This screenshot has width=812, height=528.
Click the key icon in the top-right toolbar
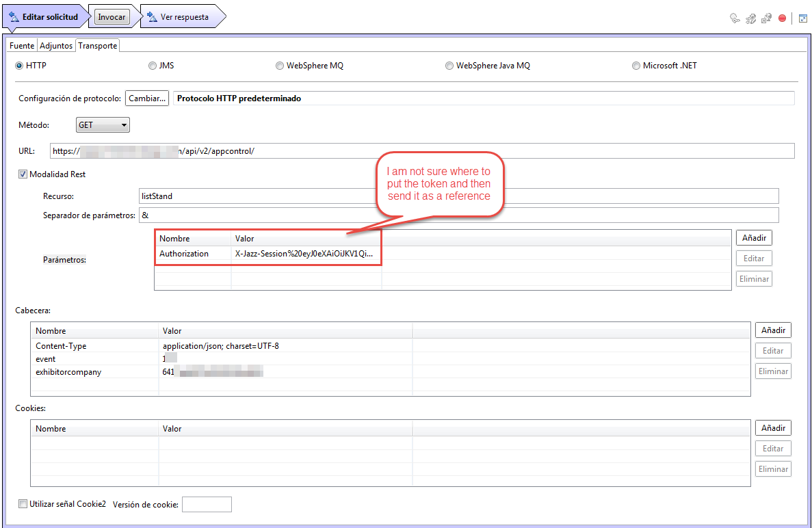[734, 18]
